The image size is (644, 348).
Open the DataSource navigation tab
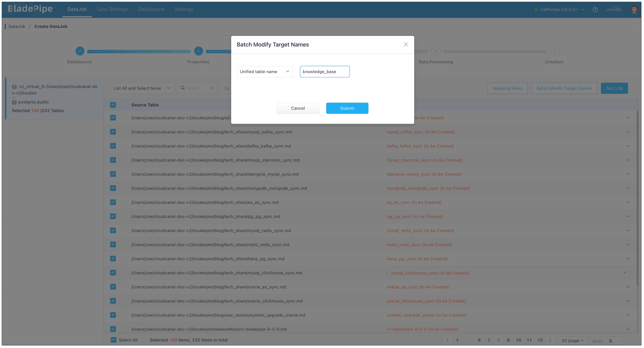coord(151,9)
